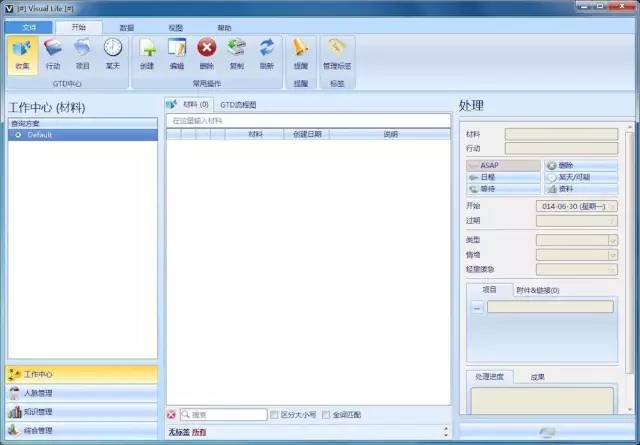Click the 搜索 search input box
This screenshot has height=445, width=640.
[224, 415]
